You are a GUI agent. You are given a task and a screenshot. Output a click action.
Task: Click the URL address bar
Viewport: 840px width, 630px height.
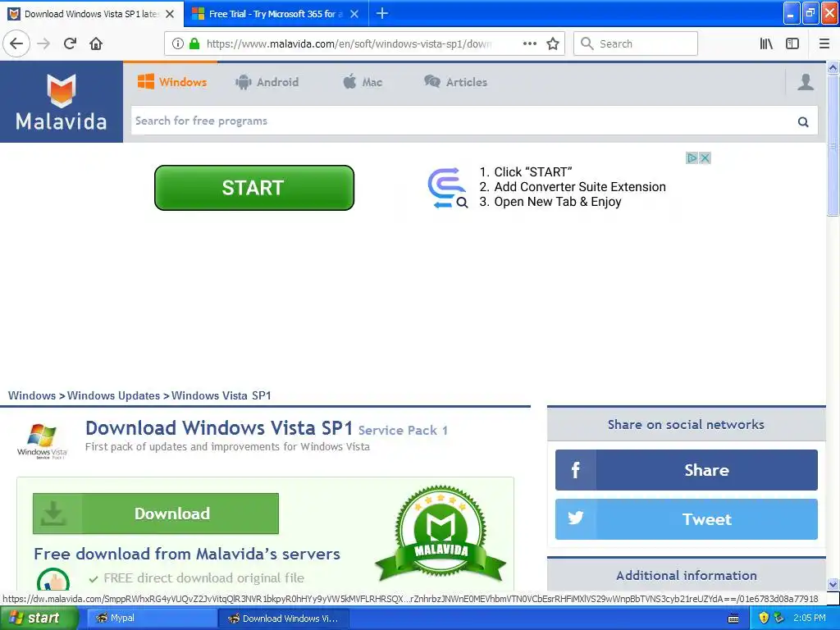[x=348, y=43]
